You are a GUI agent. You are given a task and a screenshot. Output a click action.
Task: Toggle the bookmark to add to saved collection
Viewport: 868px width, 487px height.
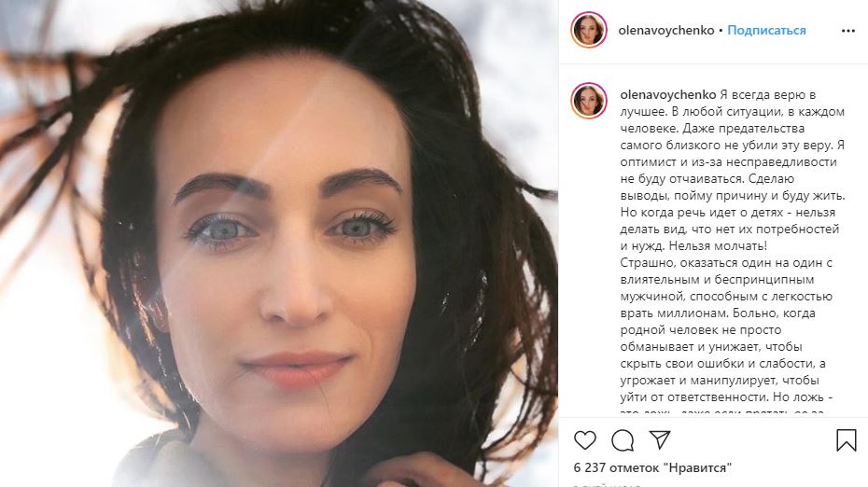point(846,440)
